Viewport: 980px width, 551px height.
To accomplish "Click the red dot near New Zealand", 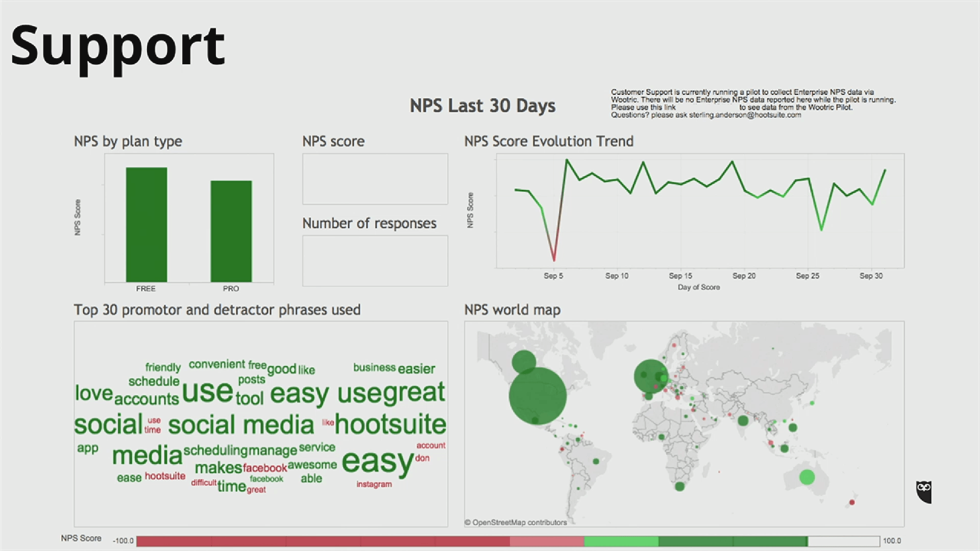I will (x=852, y=503).
